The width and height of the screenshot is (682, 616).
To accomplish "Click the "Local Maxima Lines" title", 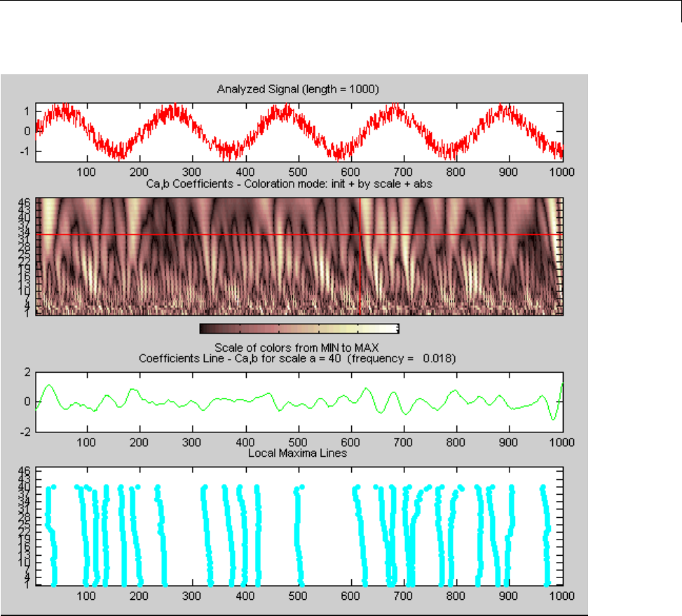I will [x=298, y=453].
